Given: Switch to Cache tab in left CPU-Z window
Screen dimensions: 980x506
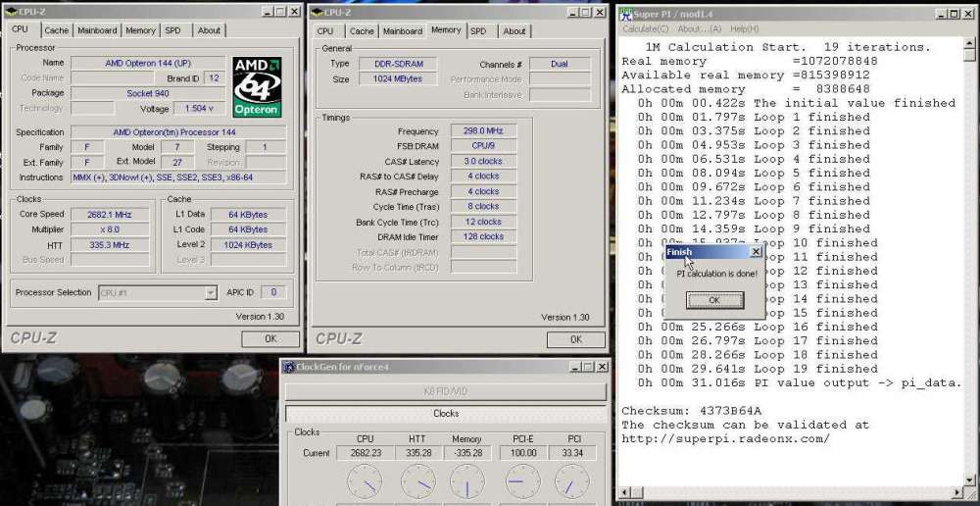Looking at the screenshot, I should tap(56, 30).
